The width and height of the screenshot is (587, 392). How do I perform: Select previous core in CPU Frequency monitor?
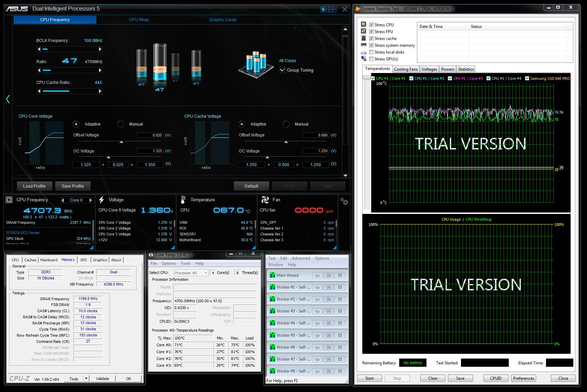click(x=63, y=200)
